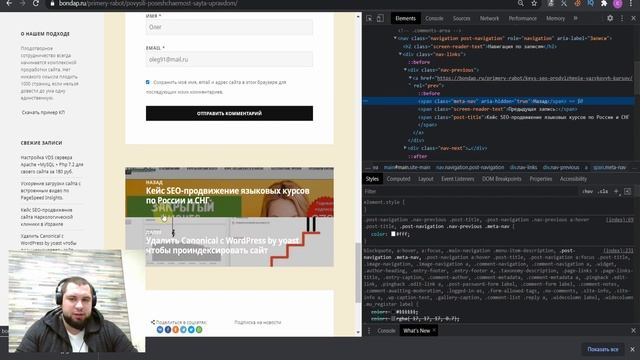Switch to the Network tab
Viewport: 640px width, 360px height.
point(489,18)
